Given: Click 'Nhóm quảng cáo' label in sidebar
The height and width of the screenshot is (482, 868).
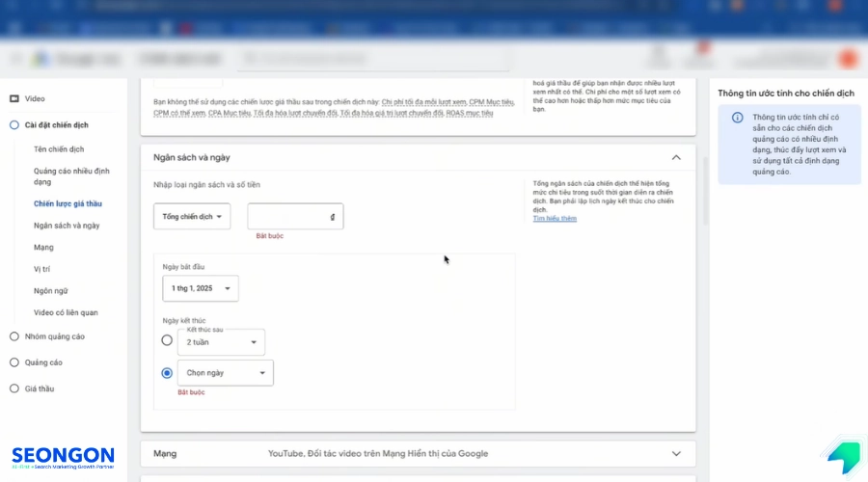Looking at the screenshot, I should pos(55,336).
